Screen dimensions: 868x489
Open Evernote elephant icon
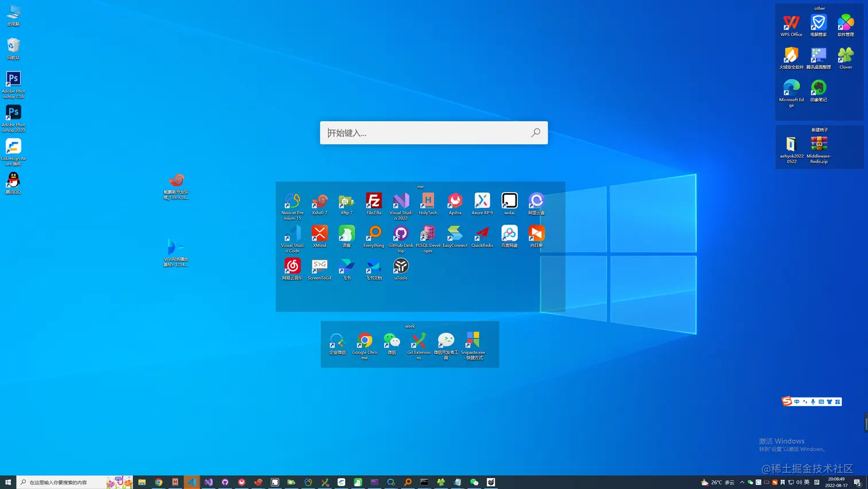click(819, 91)
